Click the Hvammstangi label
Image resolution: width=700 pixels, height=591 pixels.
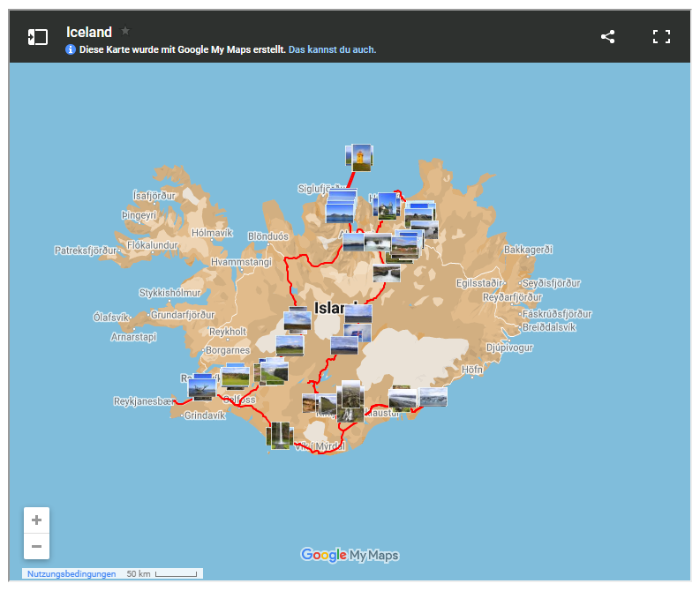[241, 262]
